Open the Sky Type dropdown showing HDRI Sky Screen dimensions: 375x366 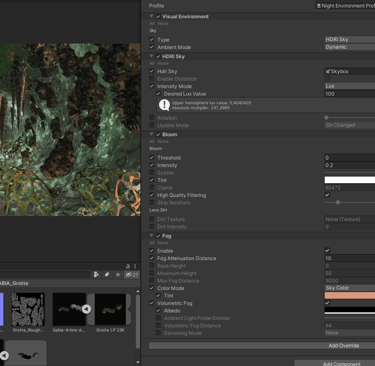[x=350, y=39]
